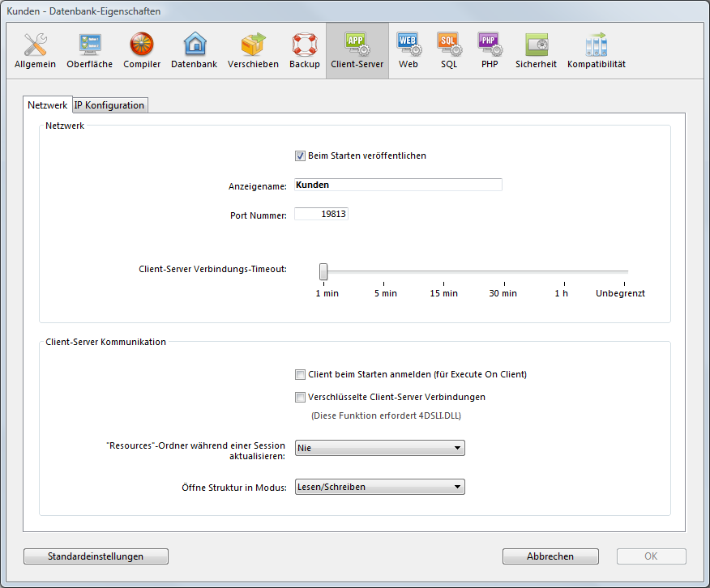
Task: Open the Compiler settings
Action: pos(142,50)
